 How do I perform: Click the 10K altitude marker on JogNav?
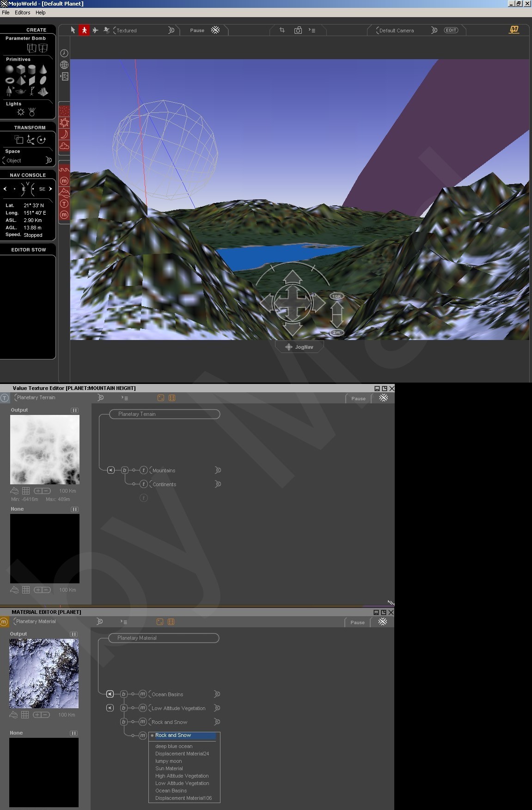coord(336,296)
